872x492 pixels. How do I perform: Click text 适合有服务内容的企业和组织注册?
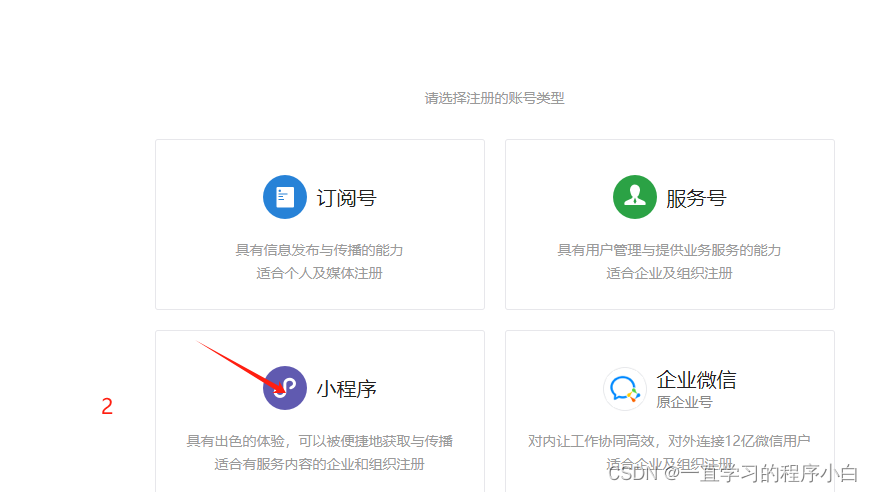coord(319,464)
